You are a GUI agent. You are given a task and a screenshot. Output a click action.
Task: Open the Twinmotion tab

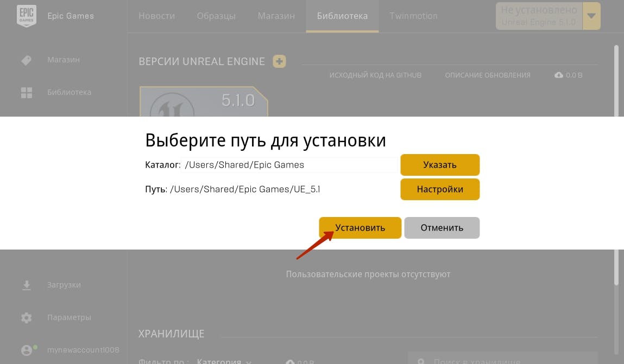pyautogui.click(x=413, y=16)
